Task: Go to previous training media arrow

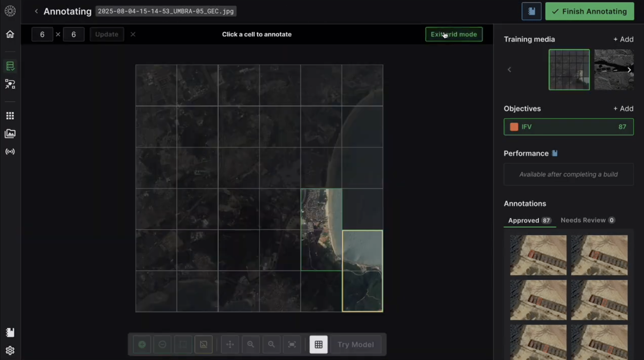Action: point(509,70)
